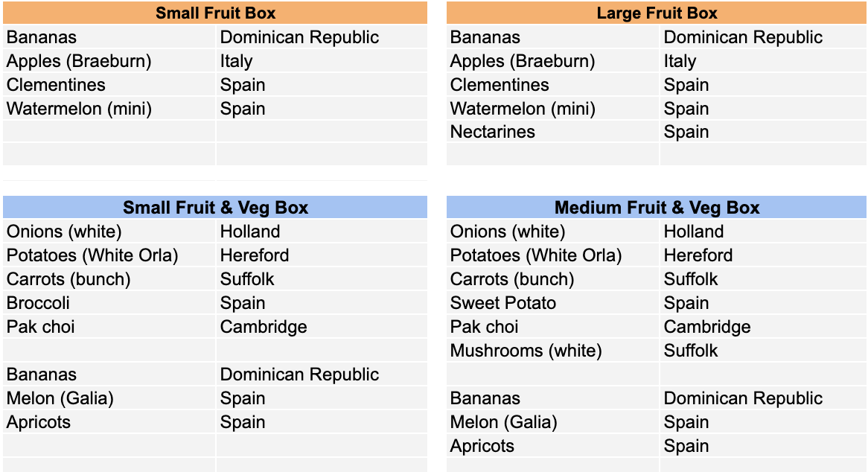Click the Medium Fruit & Veg Box header
This screenshot has height=472, width=868.
(x=657, y=207)
